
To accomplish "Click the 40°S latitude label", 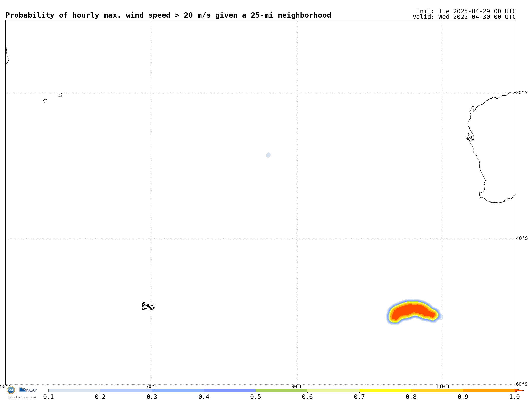I will click(522, 238).
